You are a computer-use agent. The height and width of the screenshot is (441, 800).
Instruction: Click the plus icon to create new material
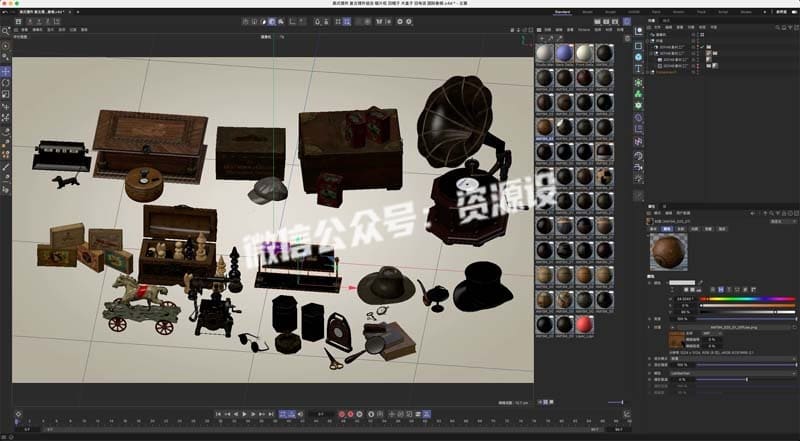[541, 38]
